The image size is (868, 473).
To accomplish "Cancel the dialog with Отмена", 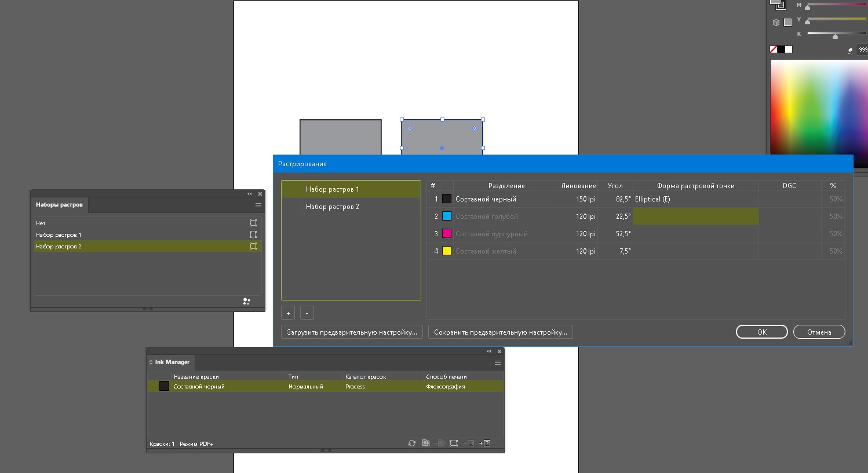I will pyautogui.click(x=819, y=332).
